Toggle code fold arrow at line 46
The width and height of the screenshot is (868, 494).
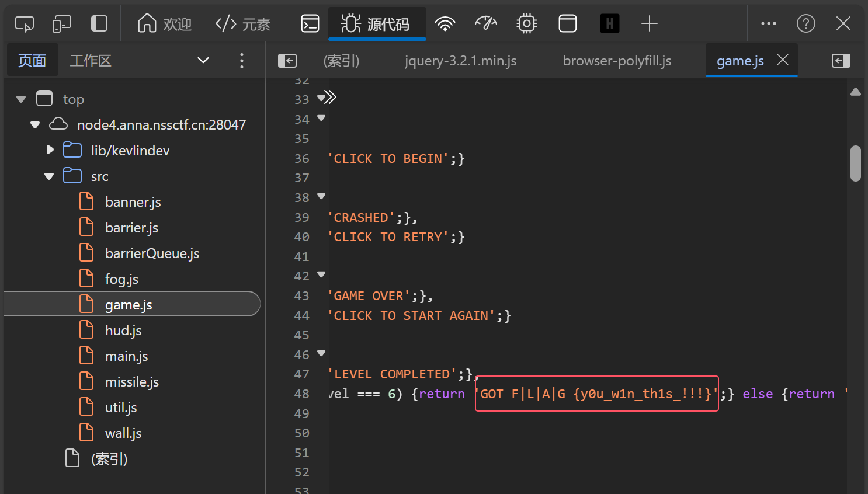pos(321,353)
